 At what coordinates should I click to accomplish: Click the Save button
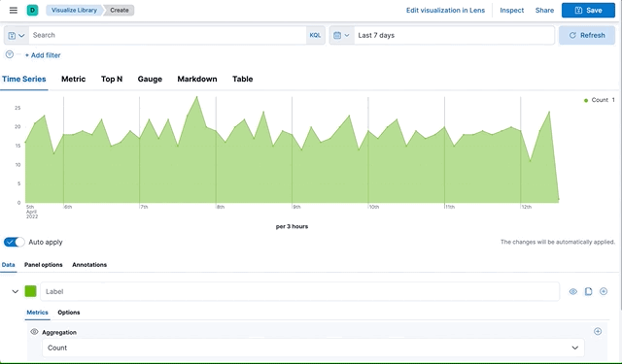coord(588,11)
